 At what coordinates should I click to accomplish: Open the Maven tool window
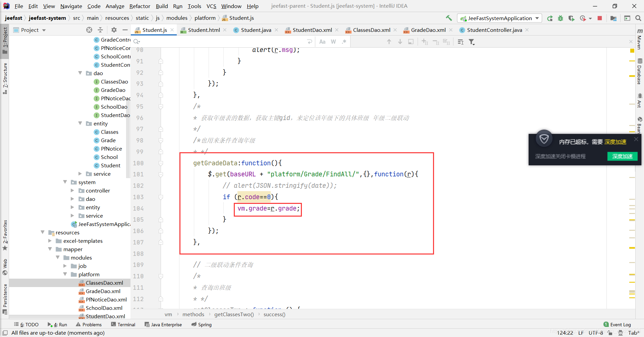pyautogui.click(x=640, y=39)
